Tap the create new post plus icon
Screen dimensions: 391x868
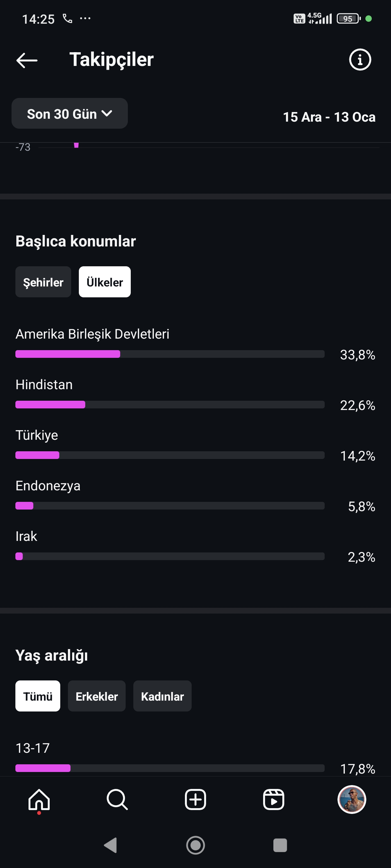point(195,799)
